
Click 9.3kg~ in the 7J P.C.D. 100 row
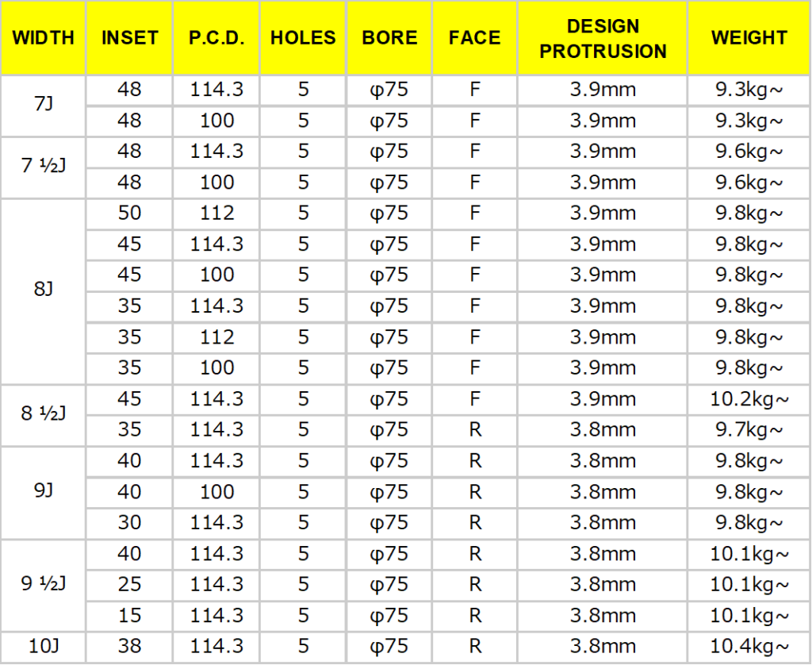coord(749,121)
